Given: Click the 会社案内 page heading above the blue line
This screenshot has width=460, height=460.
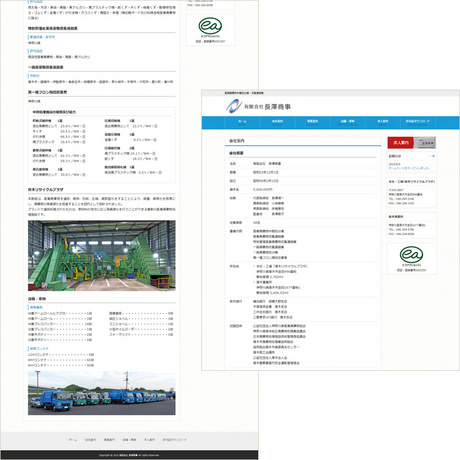Looking at the screenshot, I should (237, 141).
